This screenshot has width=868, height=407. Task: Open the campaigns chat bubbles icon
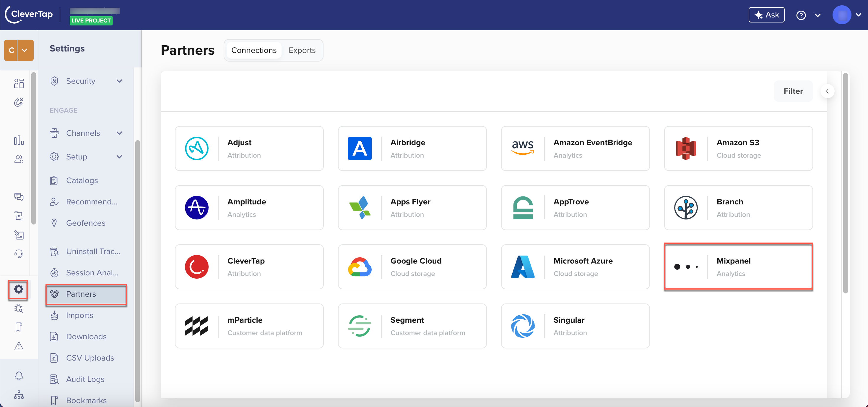19,197
